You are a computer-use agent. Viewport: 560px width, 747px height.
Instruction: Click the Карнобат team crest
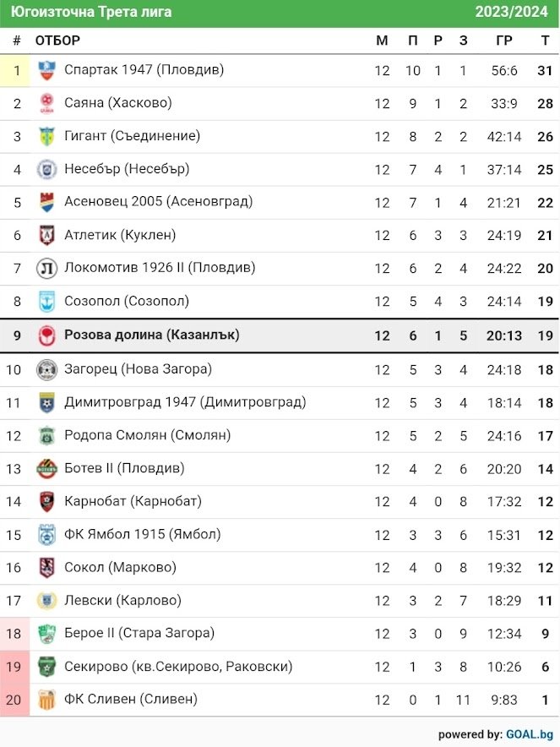click(46, 502)
